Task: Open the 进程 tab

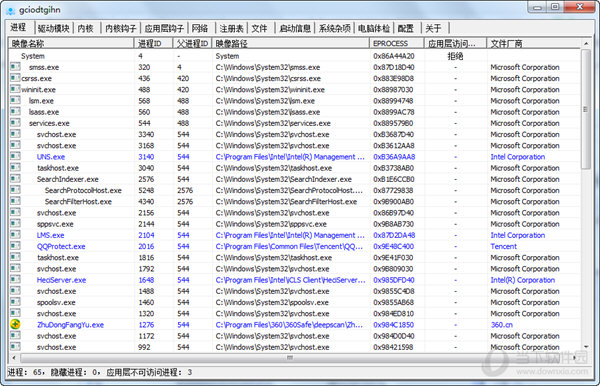Action: click(18, 28)
